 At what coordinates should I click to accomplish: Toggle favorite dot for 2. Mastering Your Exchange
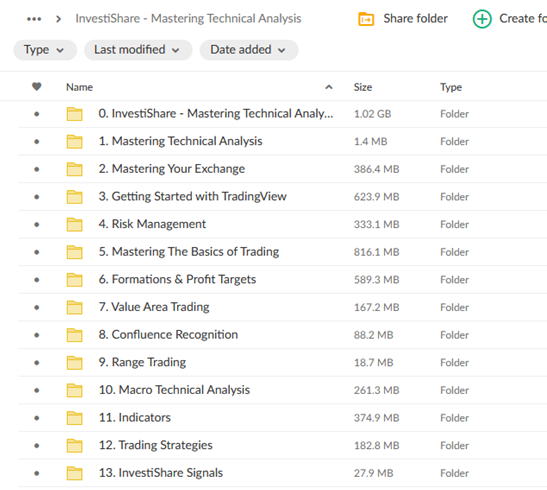37,169
